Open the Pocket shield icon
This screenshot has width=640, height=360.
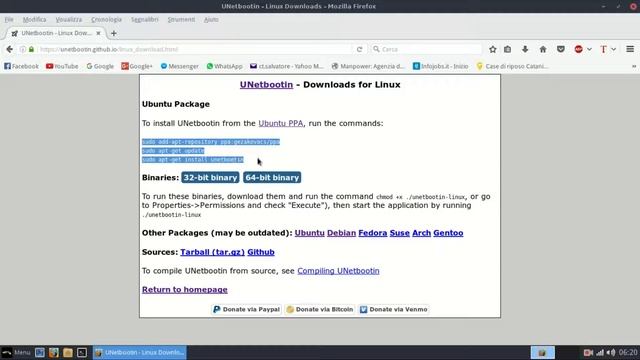click(x=561, y=49)
